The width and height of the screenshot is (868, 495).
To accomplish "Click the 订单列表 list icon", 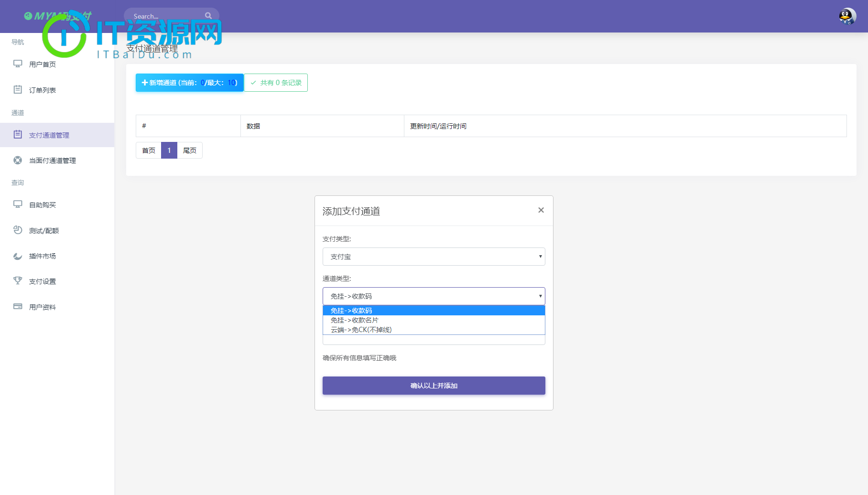I will point(18,89).
